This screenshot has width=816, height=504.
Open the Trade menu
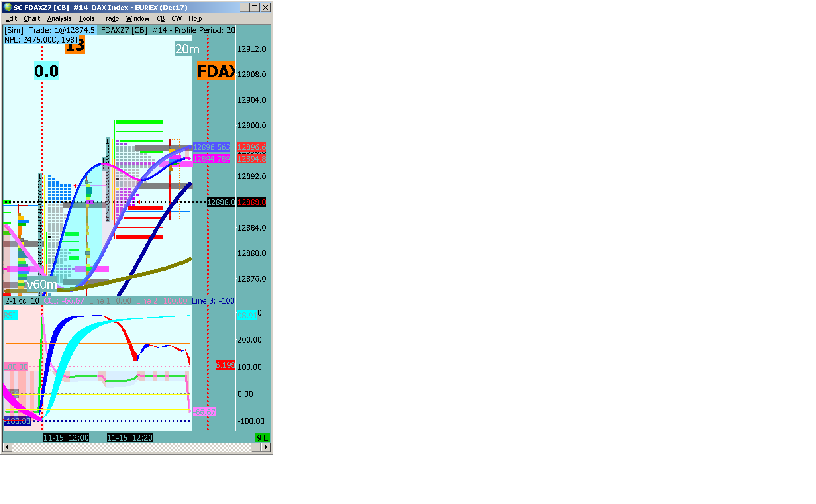coord(110,18)
